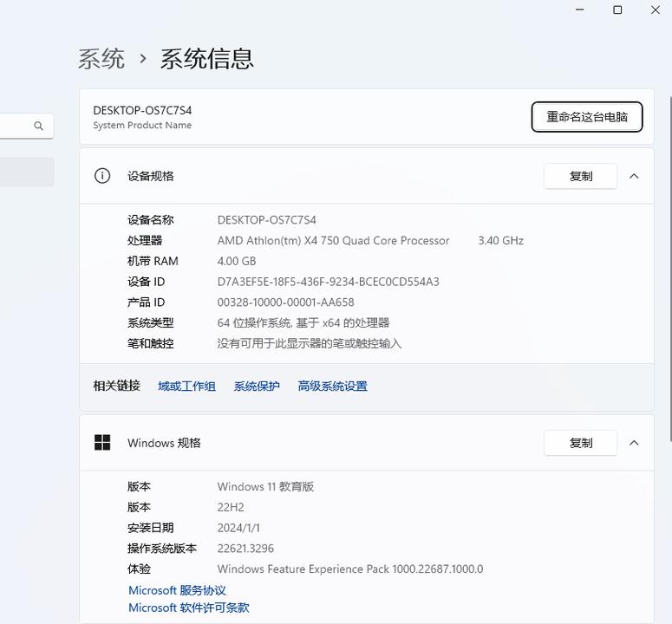The width and height of the screenshot is (672, 624).
Task: Go back to 系统 breadcrumb
Action: point(101,59)
